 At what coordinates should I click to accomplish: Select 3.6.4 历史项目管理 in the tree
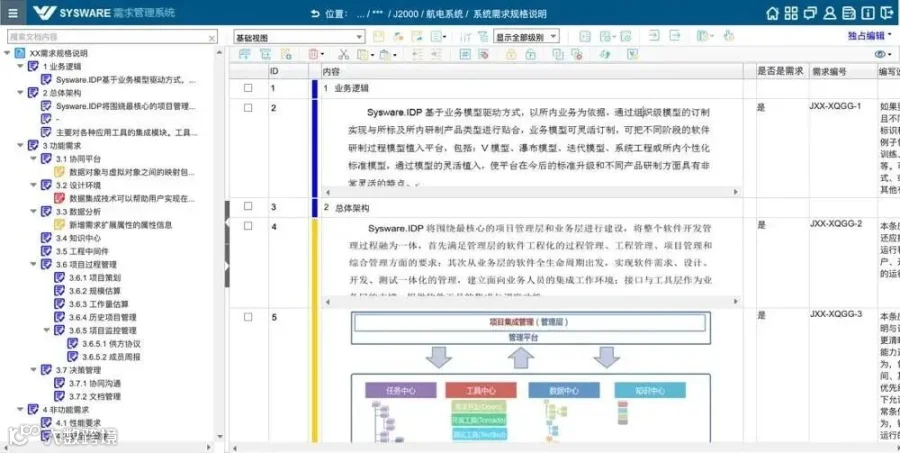(102, 318)
